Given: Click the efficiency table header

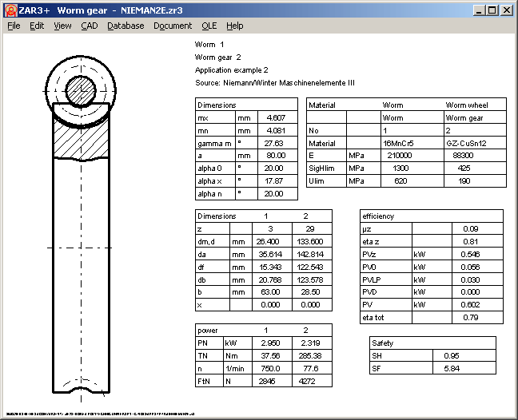Looking at the screenshot, I should click(x=378, y=216).
